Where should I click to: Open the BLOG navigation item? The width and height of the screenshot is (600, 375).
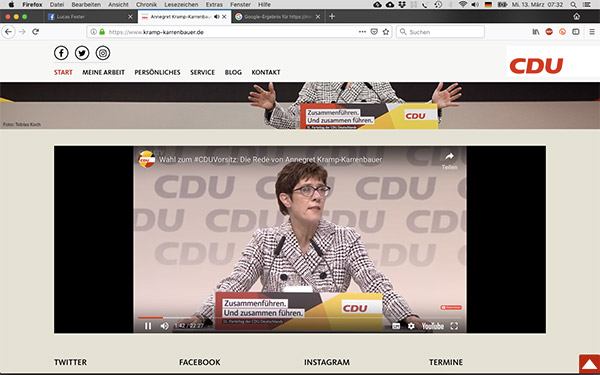pyautogui.click(x=233, y=72)
